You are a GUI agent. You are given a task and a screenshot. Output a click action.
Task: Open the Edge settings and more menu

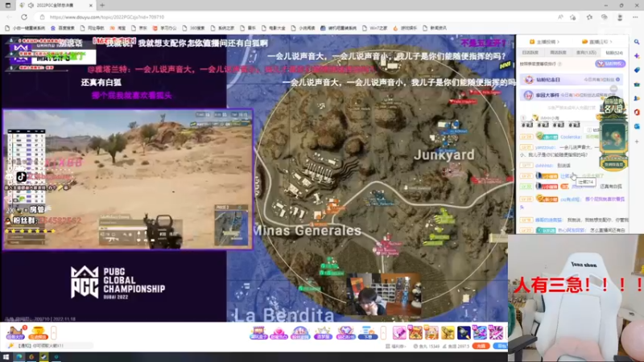635,17
